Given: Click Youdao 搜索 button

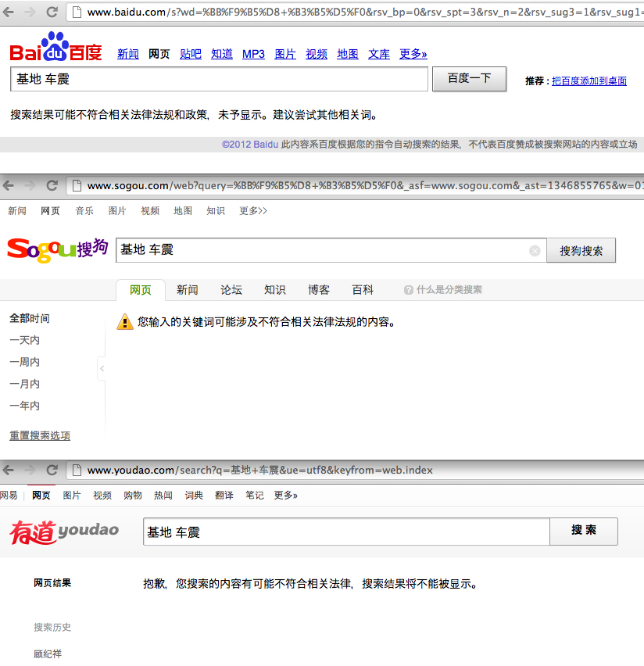Looking at the screenshot, I should (584, 531).
